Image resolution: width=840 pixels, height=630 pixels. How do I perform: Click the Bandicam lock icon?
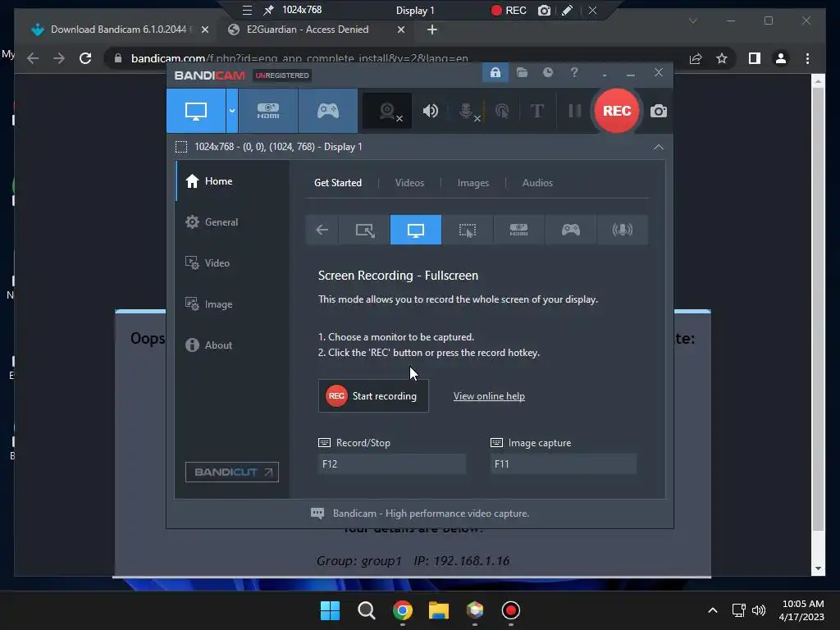(x=495, y=72)
